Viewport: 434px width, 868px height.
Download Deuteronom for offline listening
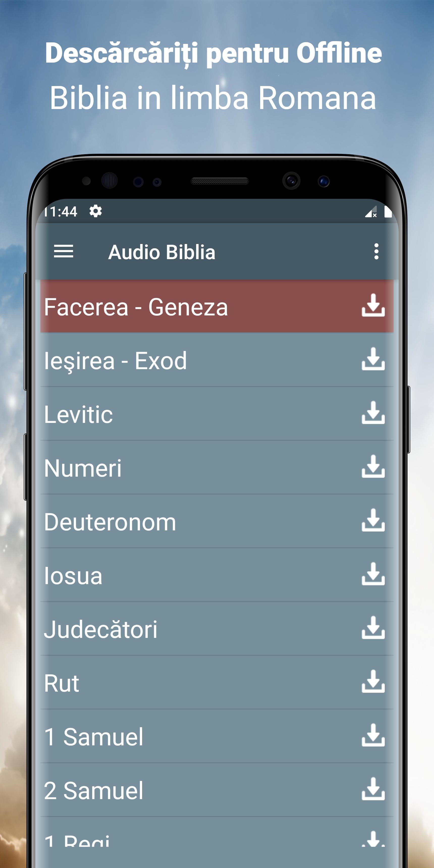point(373,521)
